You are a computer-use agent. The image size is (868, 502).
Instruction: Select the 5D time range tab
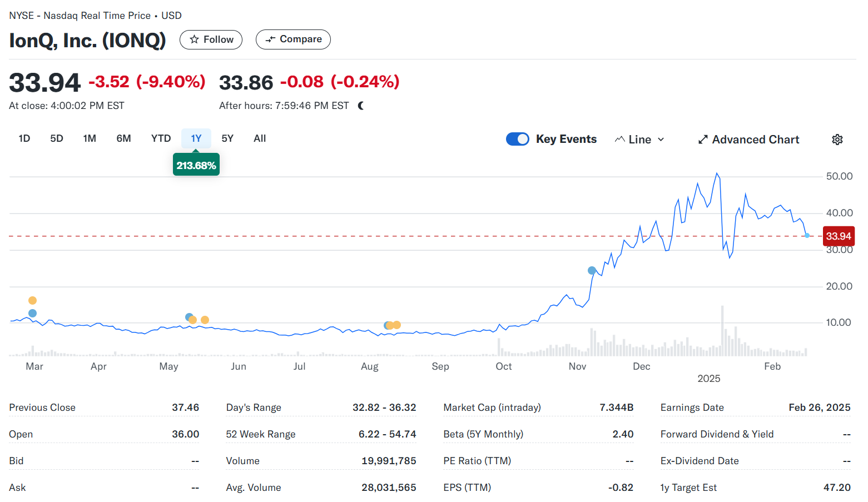pyautogui.click(x=57, y=138)
